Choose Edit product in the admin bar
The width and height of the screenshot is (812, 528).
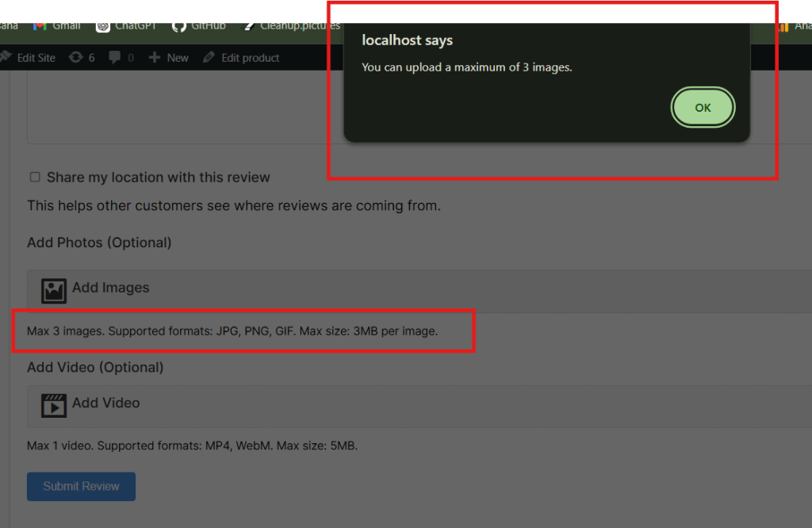click(x=242, y=58)
